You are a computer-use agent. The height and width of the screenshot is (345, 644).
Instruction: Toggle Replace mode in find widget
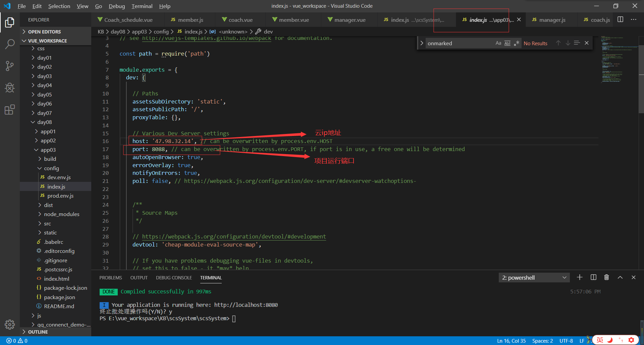click(x=422, y=43)
